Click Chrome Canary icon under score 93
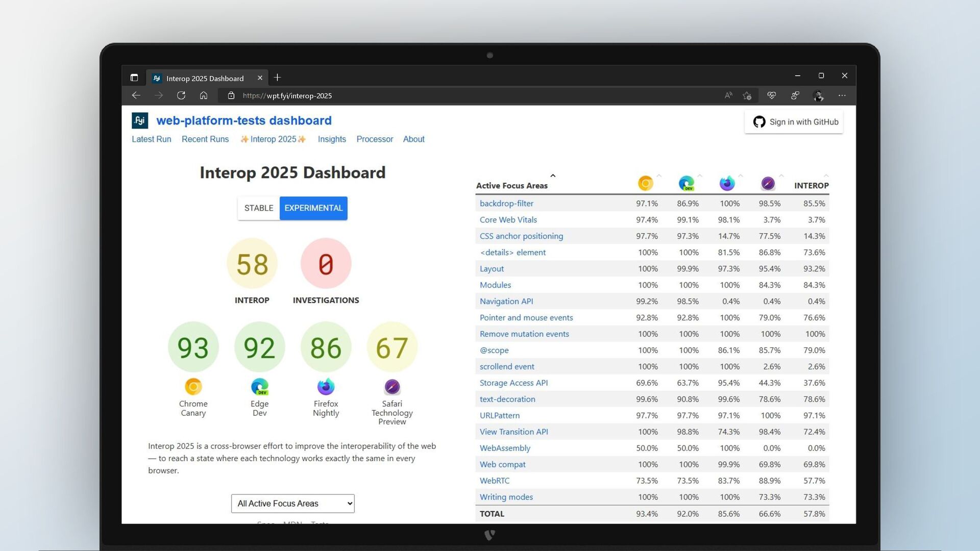 point(193,387)
